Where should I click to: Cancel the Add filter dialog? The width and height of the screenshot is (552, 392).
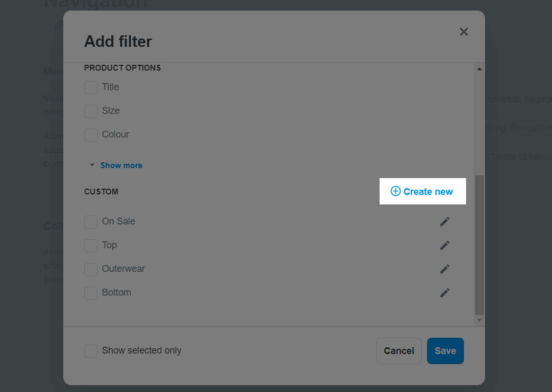pos(399,351)
